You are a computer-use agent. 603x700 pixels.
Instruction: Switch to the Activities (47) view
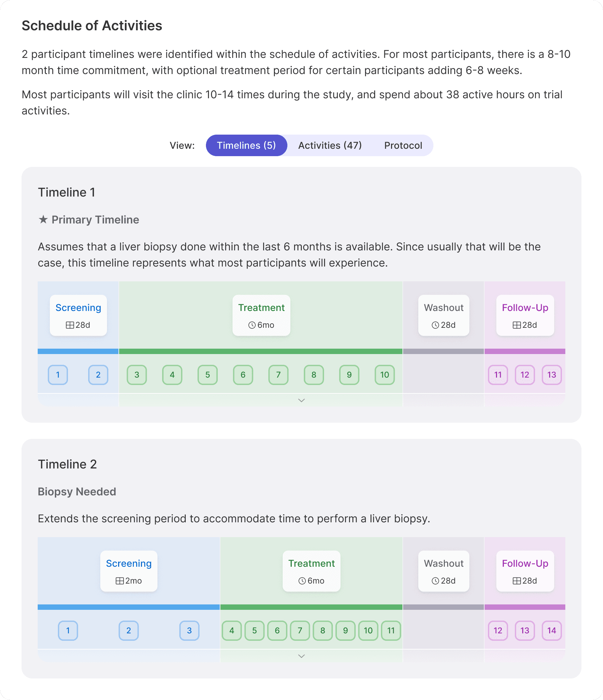click(330, 145)
